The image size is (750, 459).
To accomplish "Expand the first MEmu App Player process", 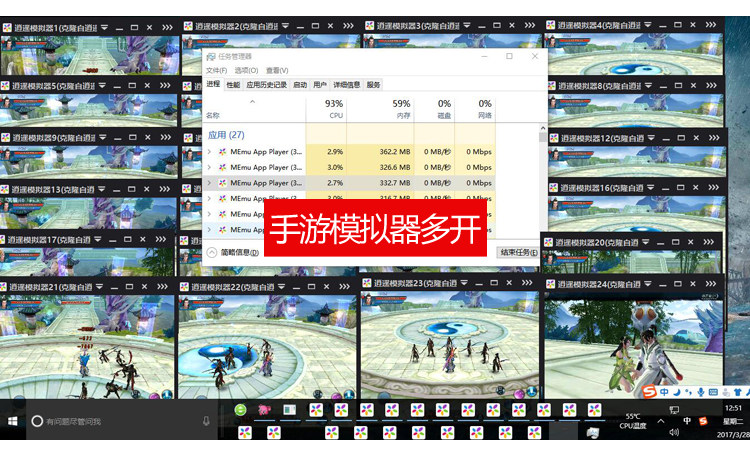I will point(209,152).
